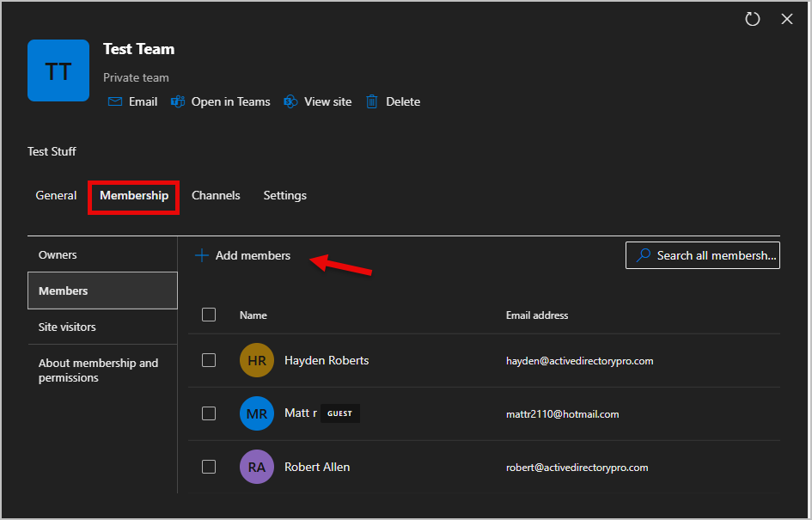Viewport: 812px width, 520px height.
Task: Tick the checkbox next to Robert Allen
Action: tap(209, 467)
